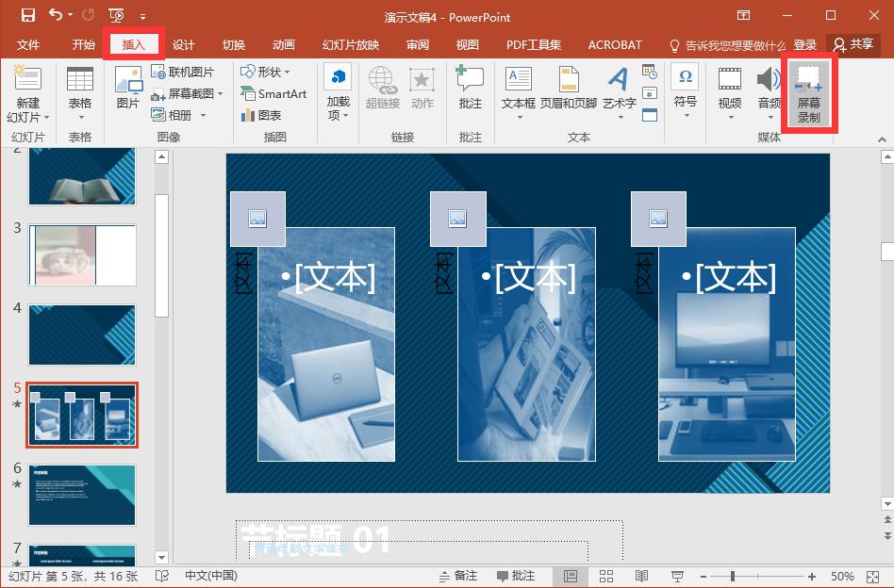Click the 登录 sign-in link
894x588 pixels.
[808, 44]
